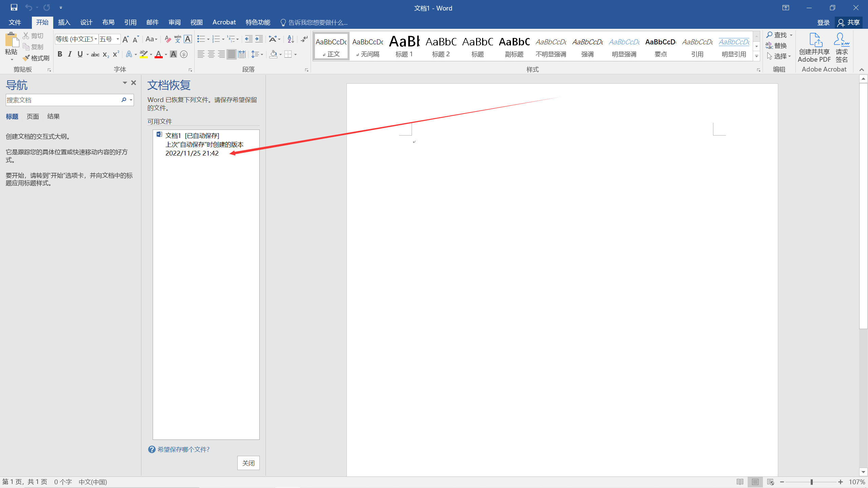Increase paragraph indent
868x488 pixels.
(259, 39)
